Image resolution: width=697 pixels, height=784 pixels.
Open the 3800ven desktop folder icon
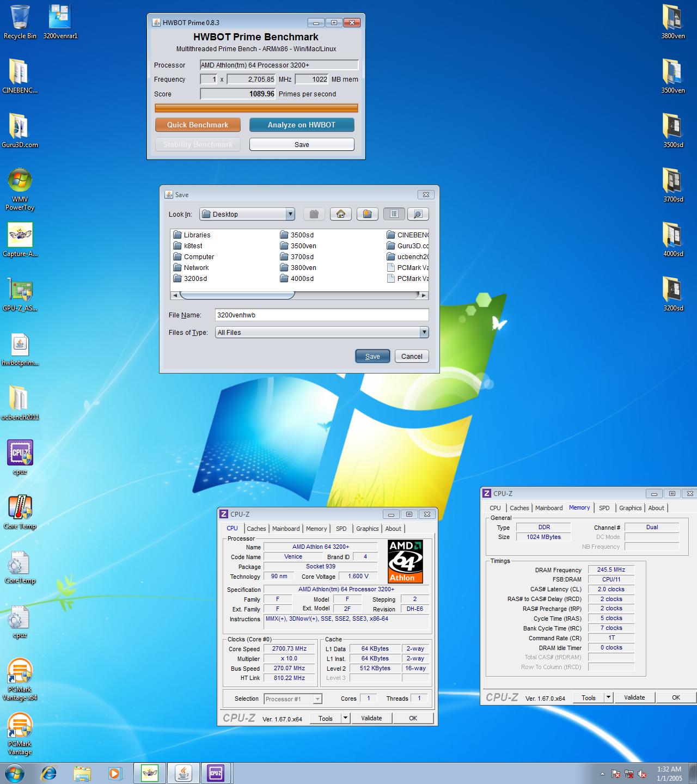click(x=673, y=22)
